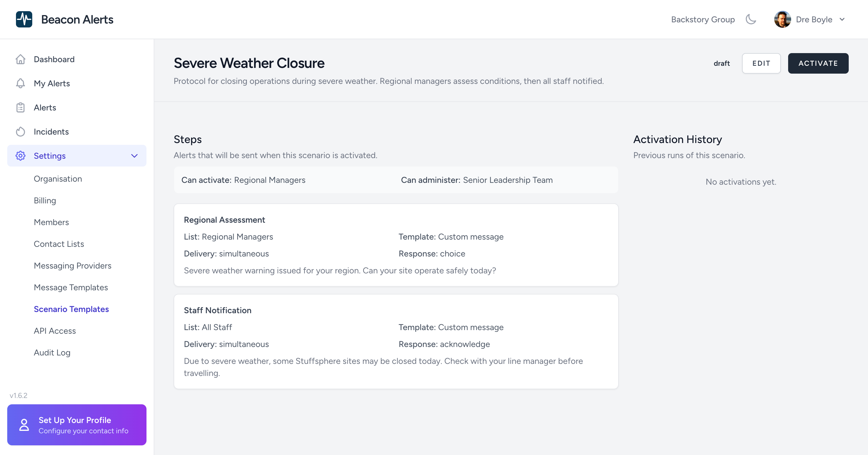
Task: Open the Audit Log section
Action: tap(52, 352)
